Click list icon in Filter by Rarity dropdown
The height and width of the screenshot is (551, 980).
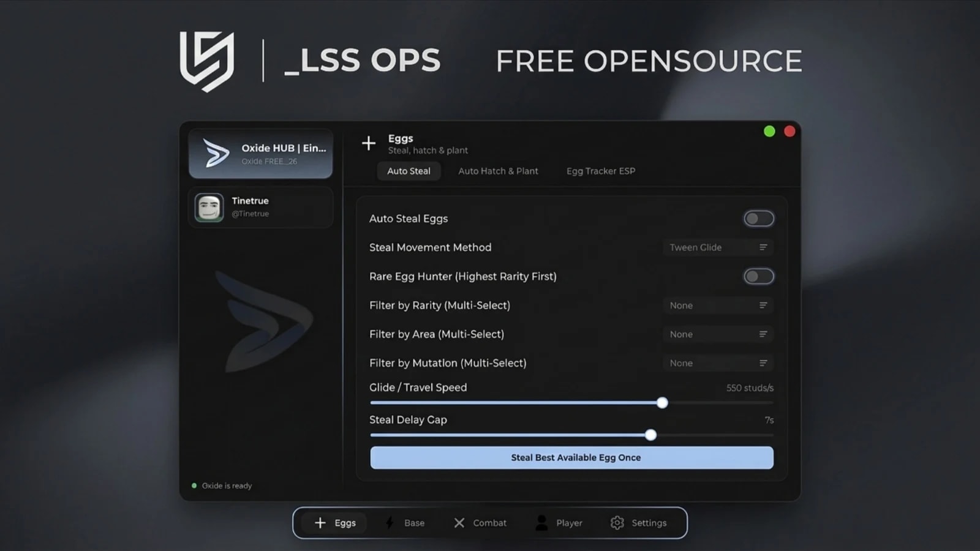pos(763,305)
